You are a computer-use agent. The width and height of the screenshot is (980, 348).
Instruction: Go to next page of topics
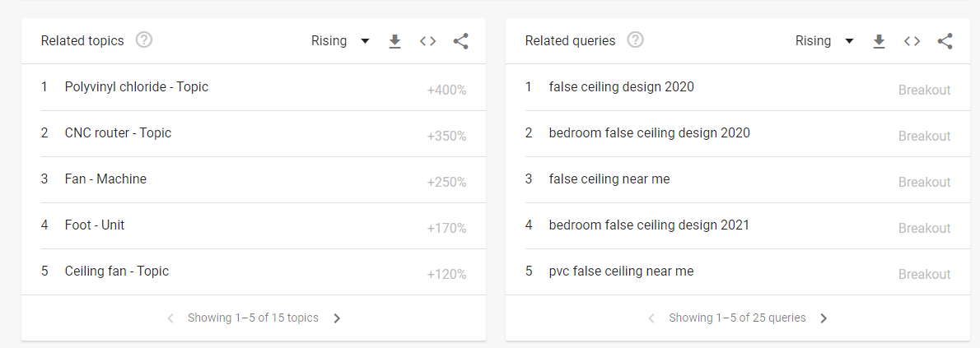[337, 318]
